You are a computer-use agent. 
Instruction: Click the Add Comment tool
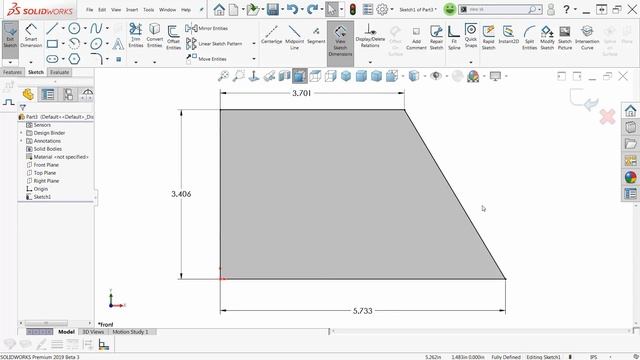tap(416, 38)
